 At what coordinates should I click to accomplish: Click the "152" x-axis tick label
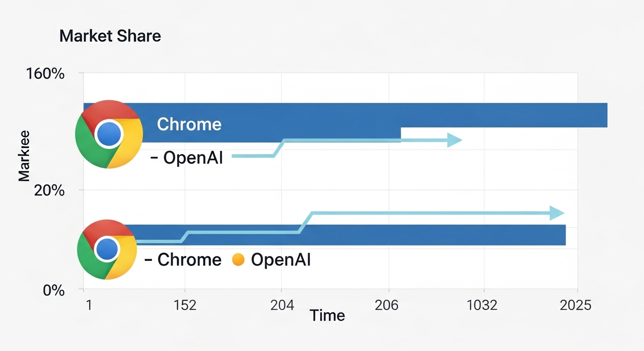(x=185, y=305)
